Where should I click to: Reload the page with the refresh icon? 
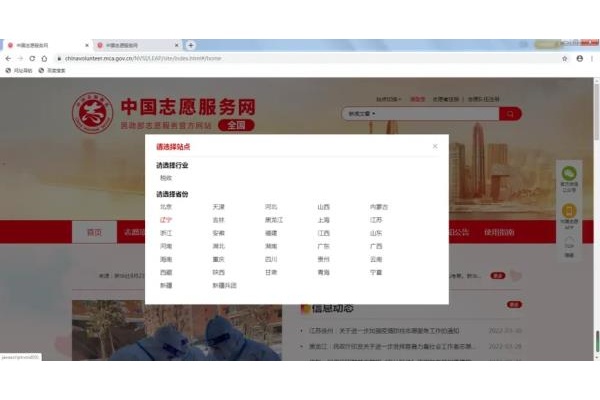tap(32, 59)
